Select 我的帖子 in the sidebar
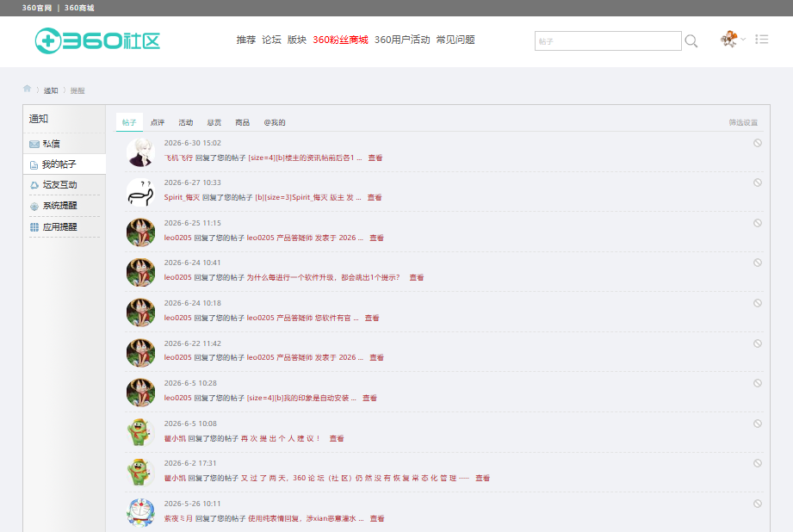The width and height of the screenshot is (793, 532). tap(65, 164)
